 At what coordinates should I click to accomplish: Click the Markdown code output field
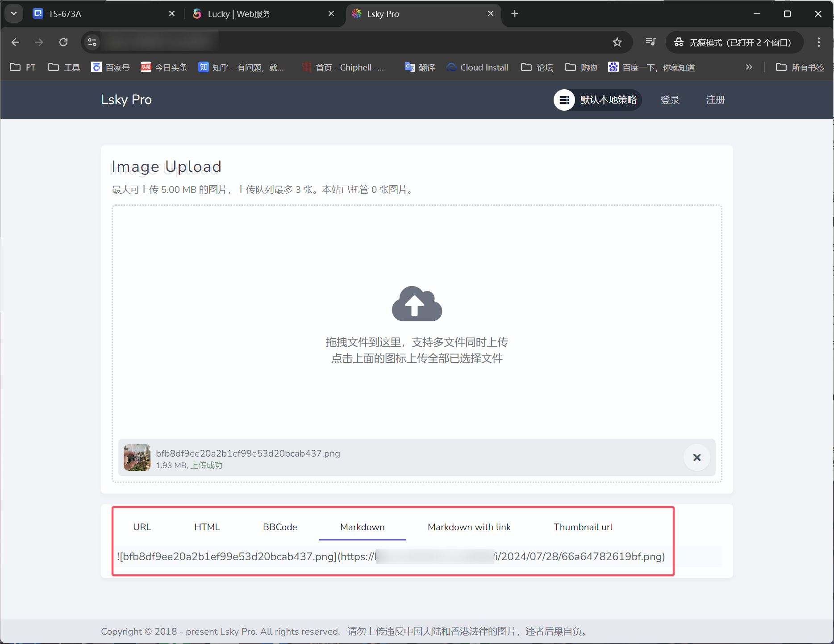pyautogui.click(x=417, y=557)
